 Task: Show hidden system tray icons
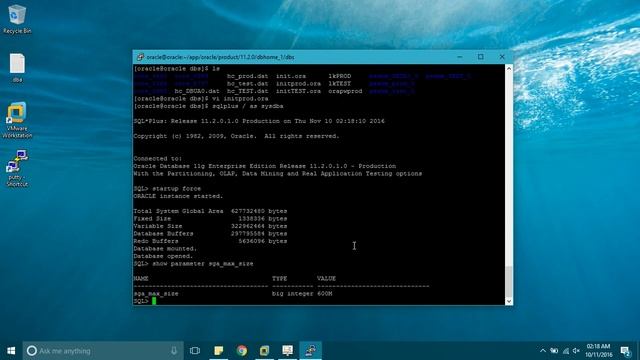pos(543,351)
